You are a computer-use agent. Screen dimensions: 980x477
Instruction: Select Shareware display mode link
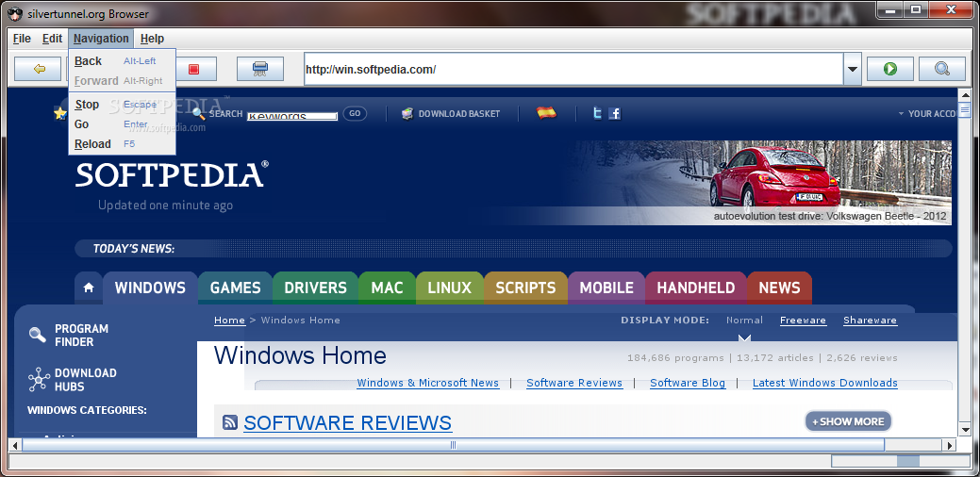(x=870, y=321)
